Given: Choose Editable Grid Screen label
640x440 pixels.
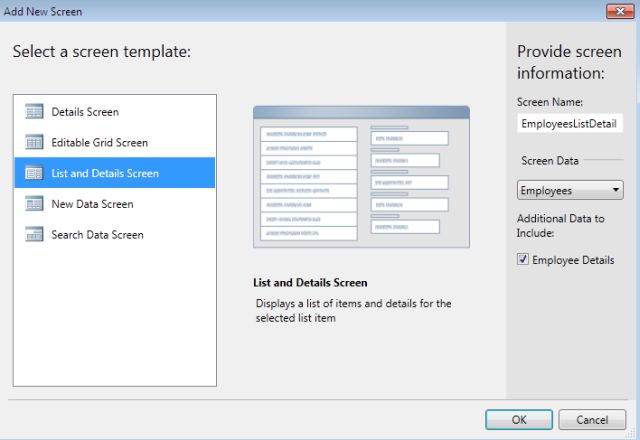Looking at the screenshot, I should coord(100,142).
